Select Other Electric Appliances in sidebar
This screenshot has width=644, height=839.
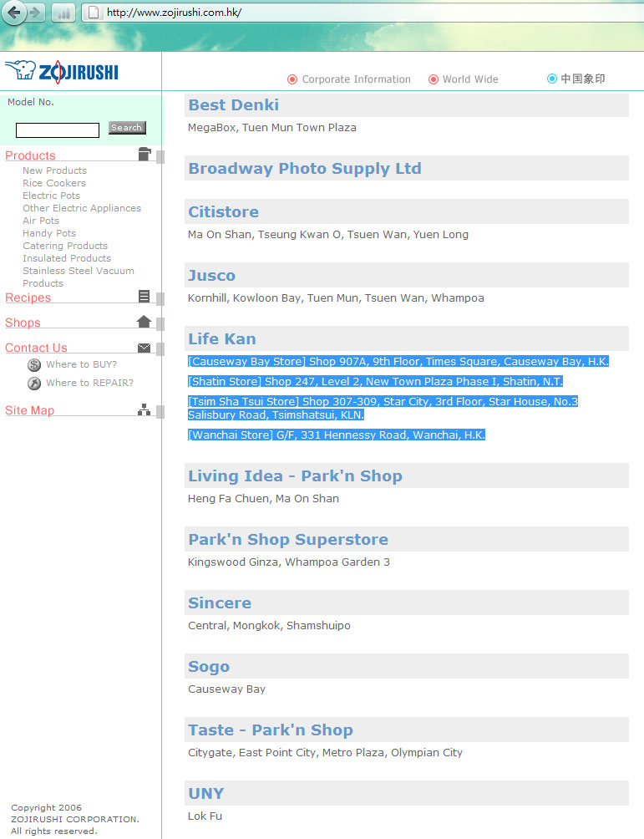(x=82, y=208)
